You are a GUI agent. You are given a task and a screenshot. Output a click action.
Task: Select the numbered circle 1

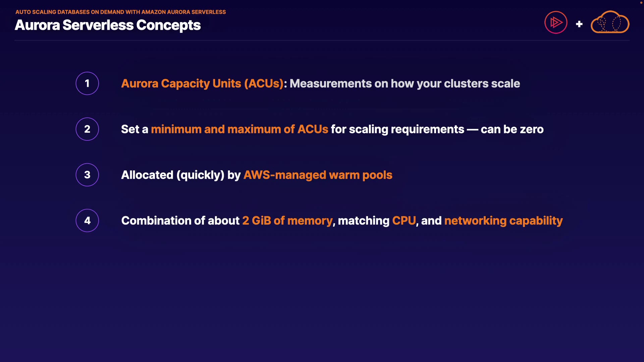tap(87, 83)
